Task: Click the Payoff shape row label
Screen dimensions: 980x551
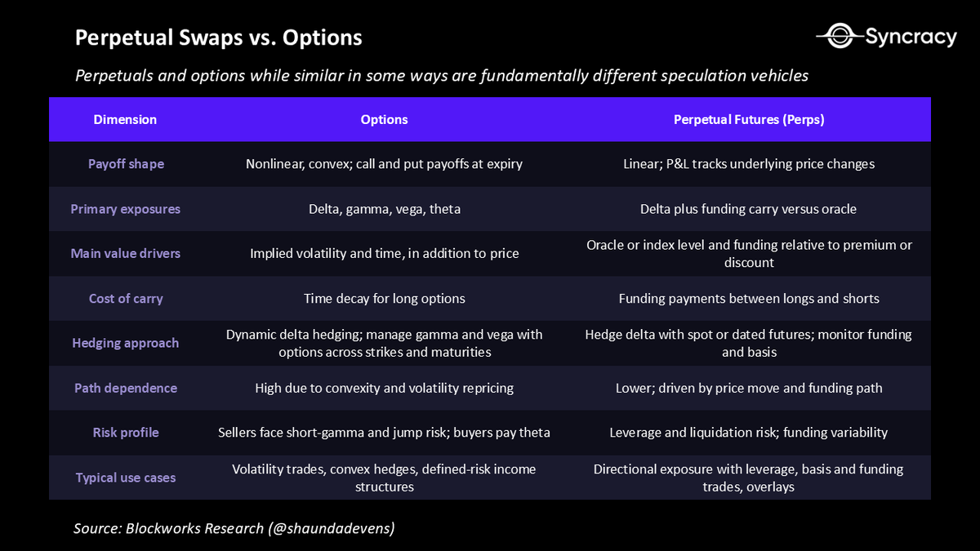Action: [x=126, y=164]
